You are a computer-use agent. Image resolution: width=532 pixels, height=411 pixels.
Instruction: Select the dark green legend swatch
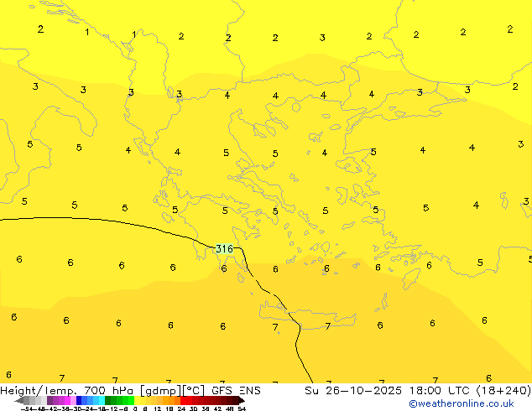(107, 400)
